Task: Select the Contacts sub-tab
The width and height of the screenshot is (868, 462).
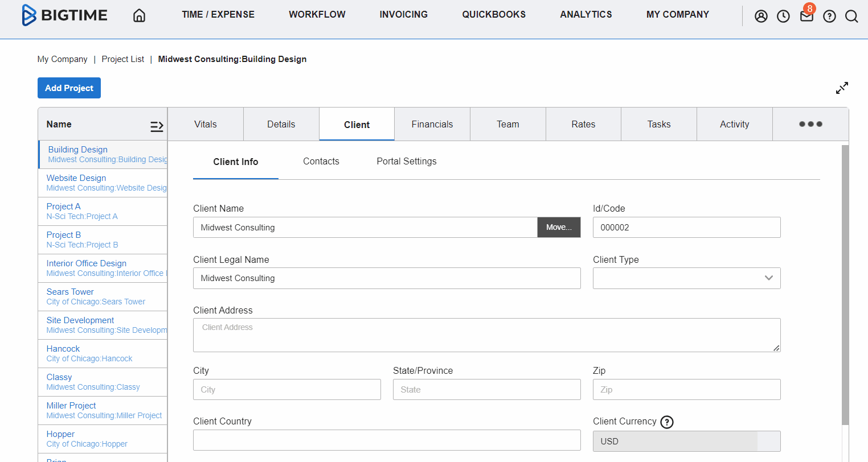Action: click(x=321, y=162)
